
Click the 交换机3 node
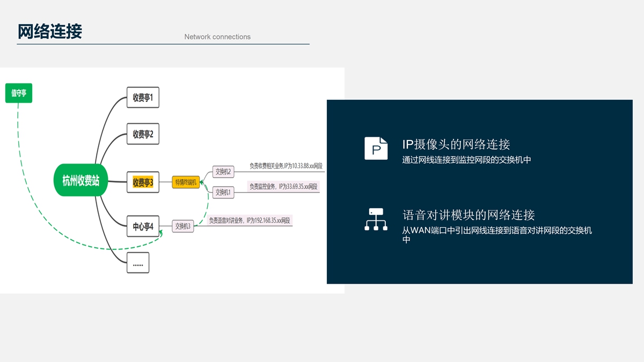pos(182,226)
